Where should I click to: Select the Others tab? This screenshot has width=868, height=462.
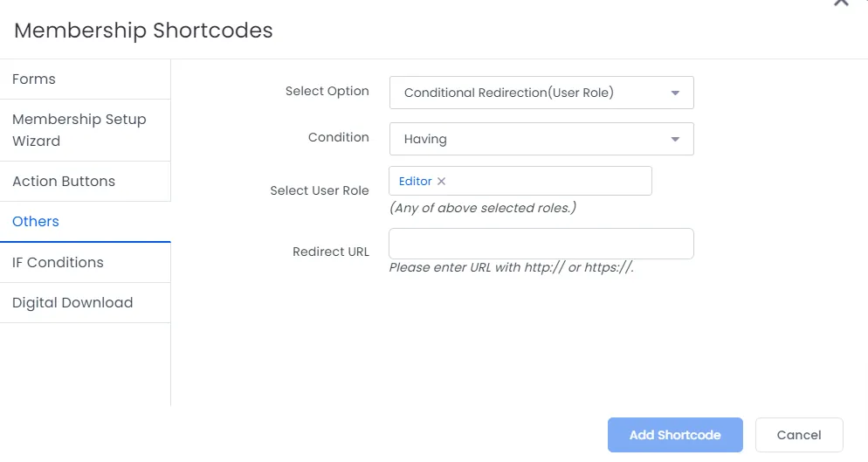[86, 222]
